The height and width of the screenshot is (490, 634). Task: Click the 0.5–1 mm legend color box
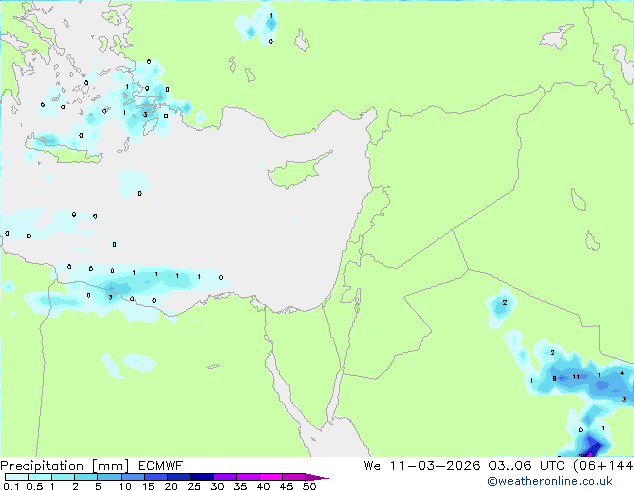pyautogui.click(x=40, y=477)
